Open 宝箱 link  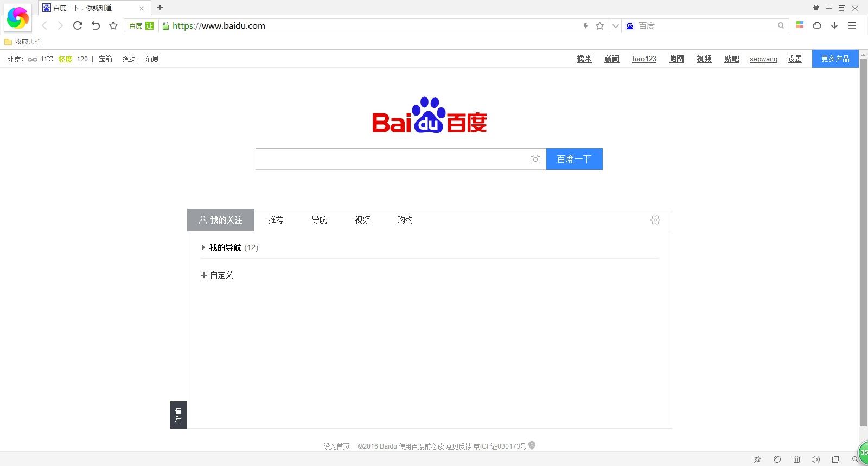pyautogui.click(x=105, y=59)
